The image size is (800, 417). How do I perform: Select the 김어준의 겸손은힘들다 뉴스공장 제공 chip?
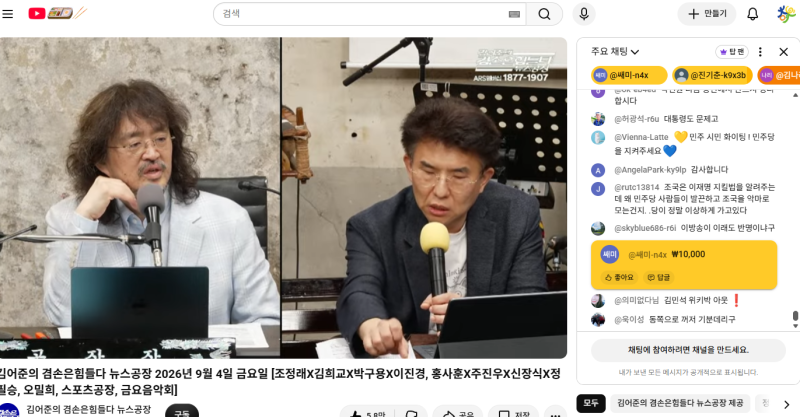click(x=680, y=403)
